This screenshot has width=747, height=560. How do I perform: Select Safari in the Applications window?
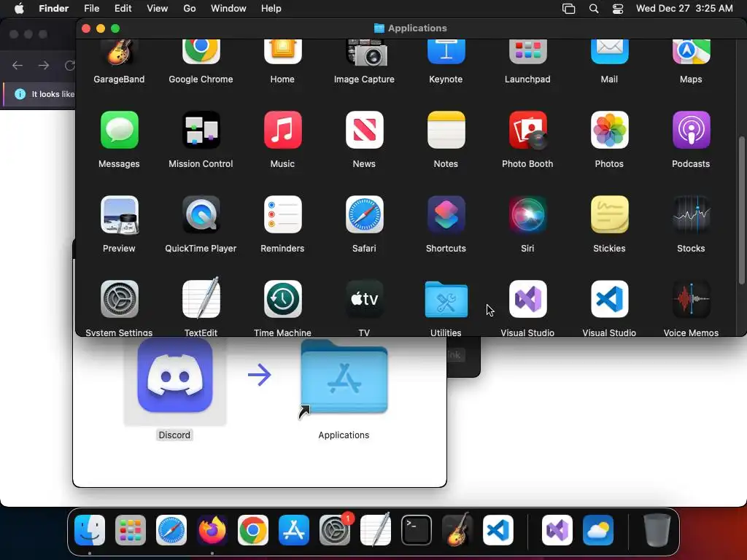point(364,215)
